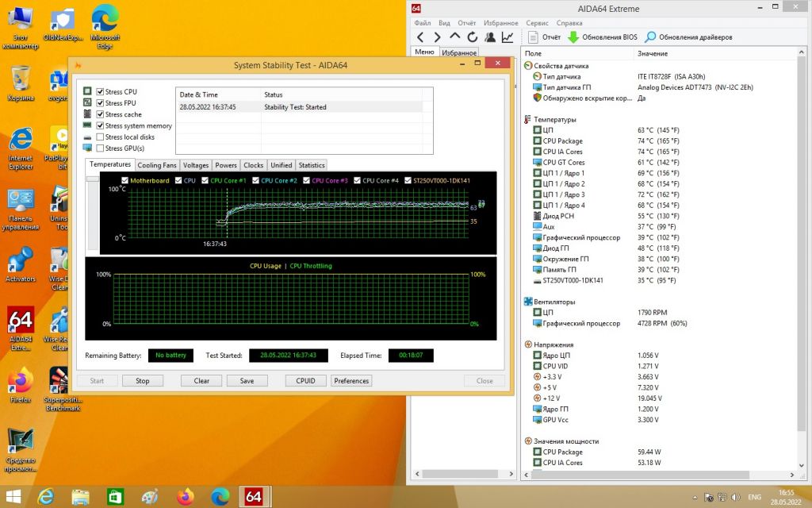
Task: Click Обновления BIOS toolbar button
Action: point(603,37)
